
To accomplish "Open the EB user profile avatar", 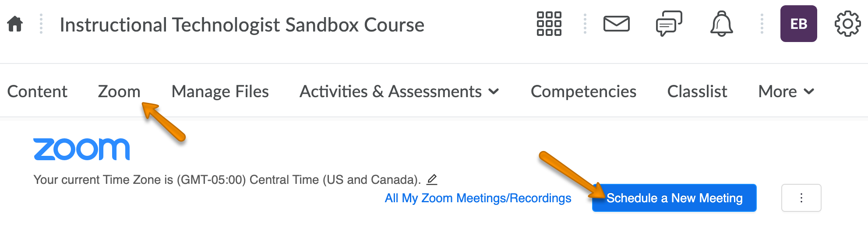I will [798, 24].
